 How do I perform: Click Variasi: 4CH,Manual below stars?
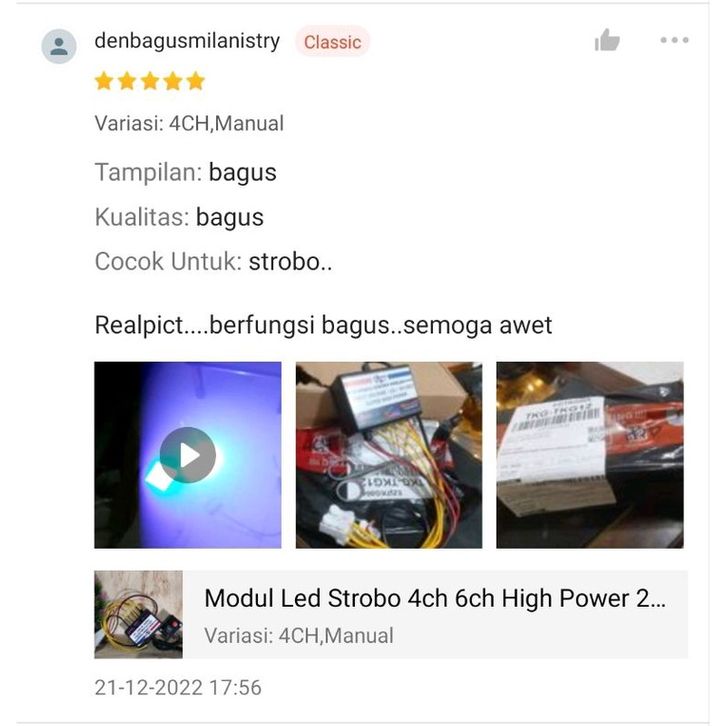(189, 124)
